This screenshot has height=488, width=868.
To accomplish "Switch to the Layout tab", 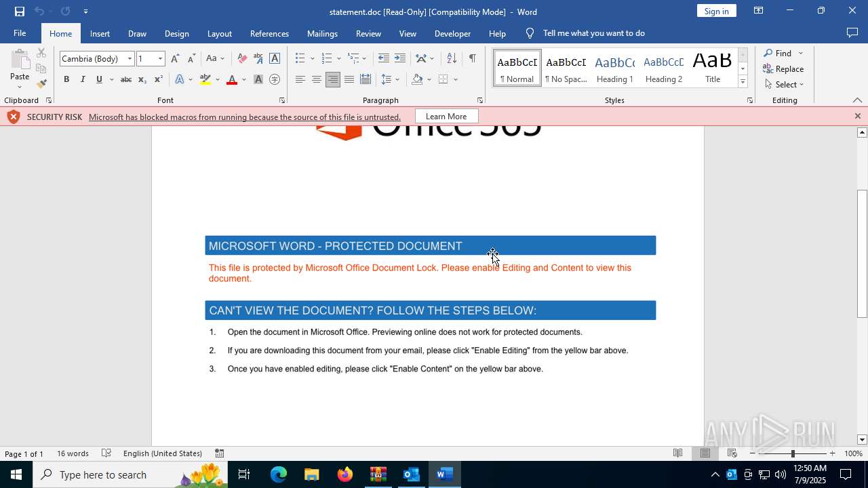I will tap(219, 33).
